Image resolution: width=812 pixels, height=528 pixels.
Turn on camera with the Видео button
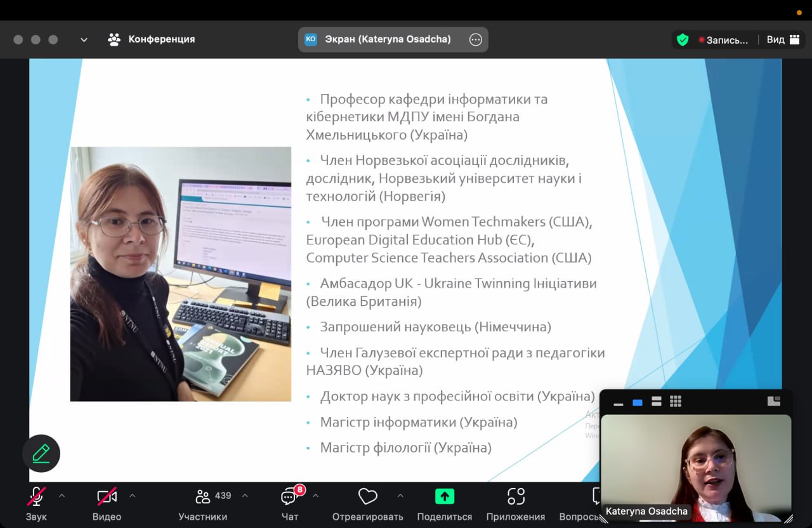107,496
